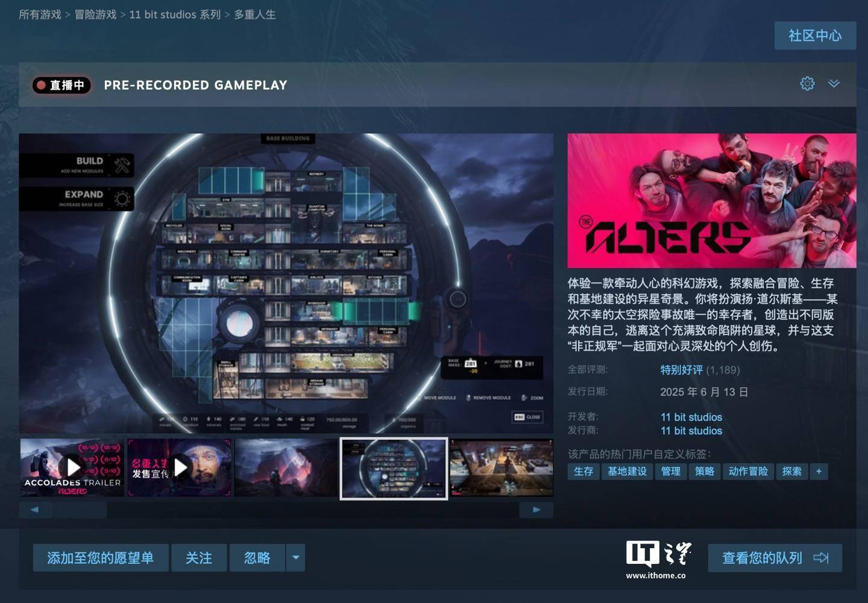The image size is (868, 603).
Task: Open the 社区中心 community hub
Action: click(x=815, y=36)
